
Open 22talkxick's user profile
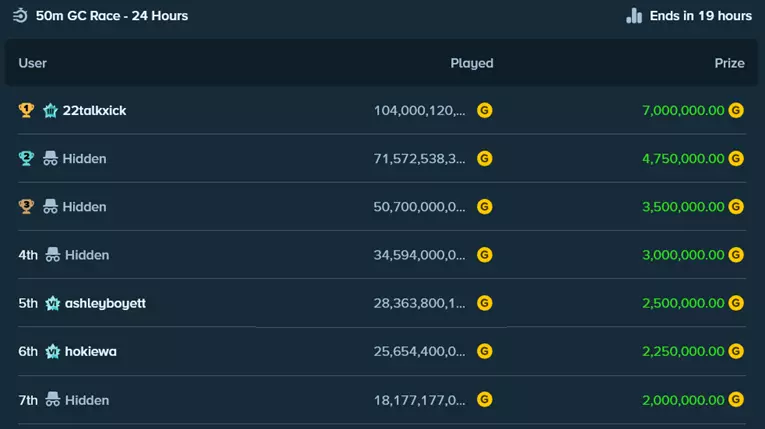pos(94,111)
